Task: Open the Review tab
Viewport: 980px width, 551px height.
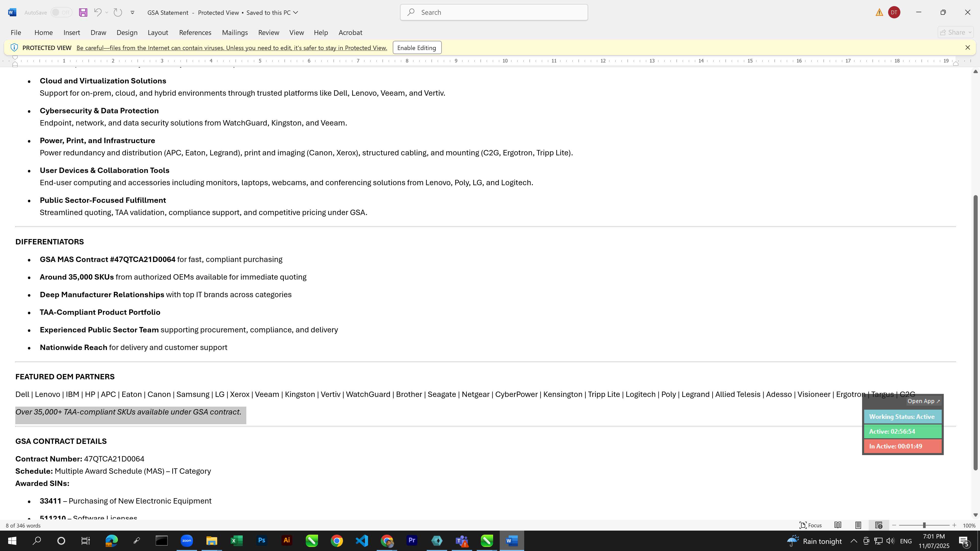Action: click(x=268, y=33)
